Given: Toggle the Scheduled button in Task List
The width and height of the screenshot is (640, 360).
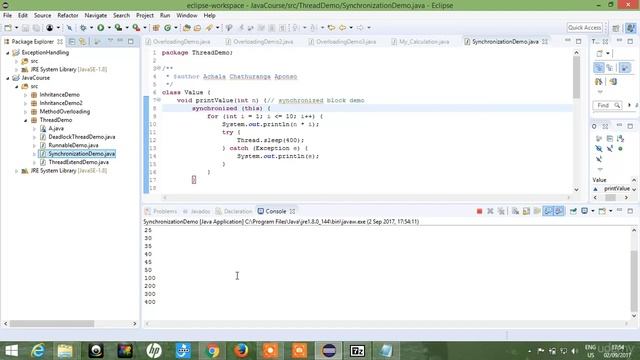Looking at the screenshot, I should [x=610, y=68].
